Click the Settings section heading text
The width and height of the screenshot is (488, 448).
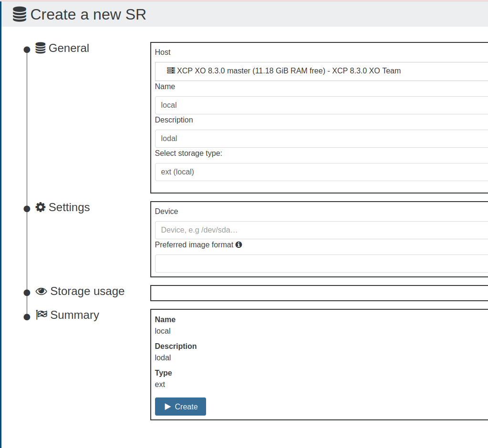click(69, 207)
